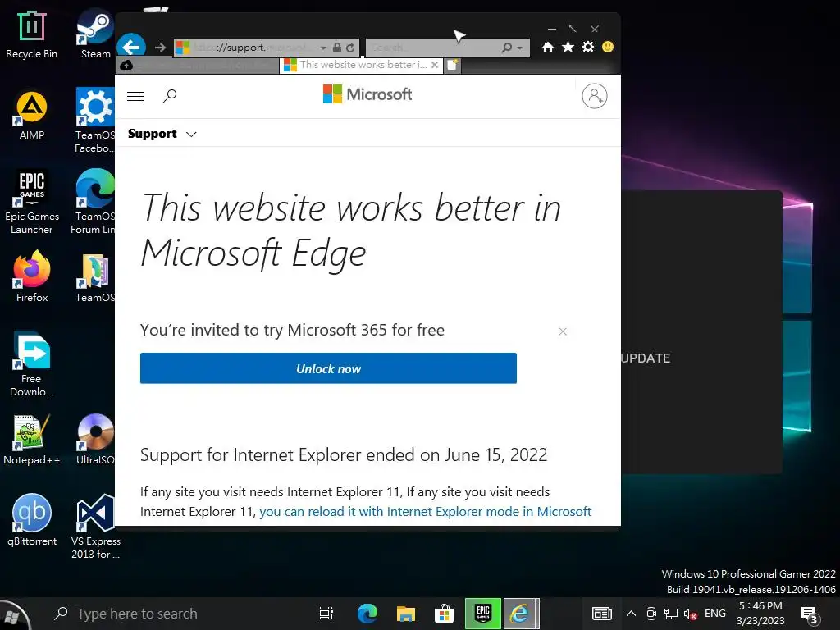This screenshot has height=630, width=840.
Task: Open the address bar dropdown arrow
Action: tap(323, 48)
